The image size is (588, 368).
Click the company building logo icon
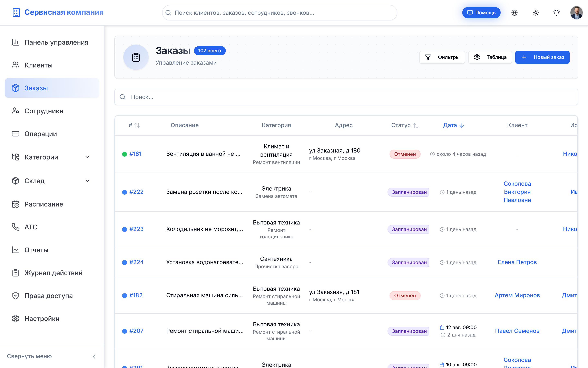(16, 12)
